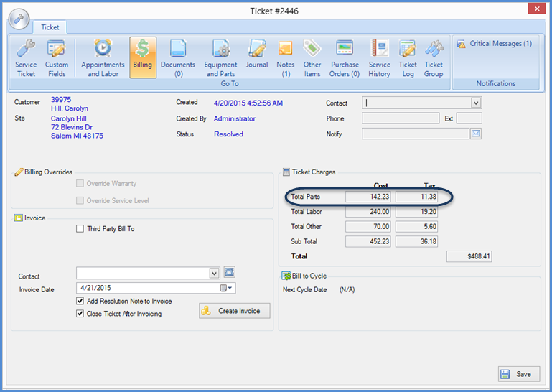Viewport: 552px width, 392px height.
Task: Toggle Override Service Level checkbox
Action: pos(80,200)
